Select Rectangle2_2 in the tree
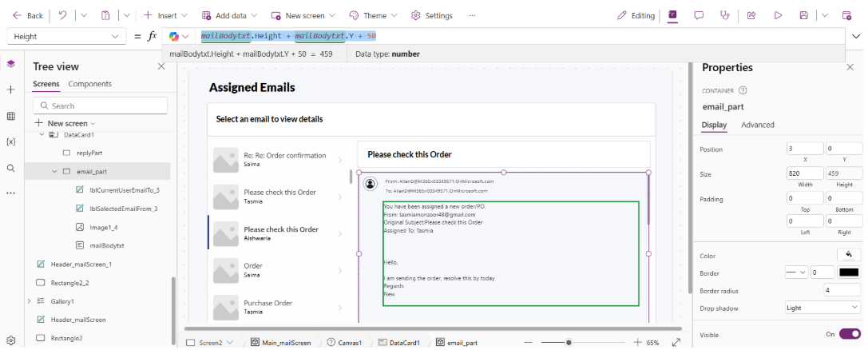This screenshot has height=350, width=868. (69, 282)
